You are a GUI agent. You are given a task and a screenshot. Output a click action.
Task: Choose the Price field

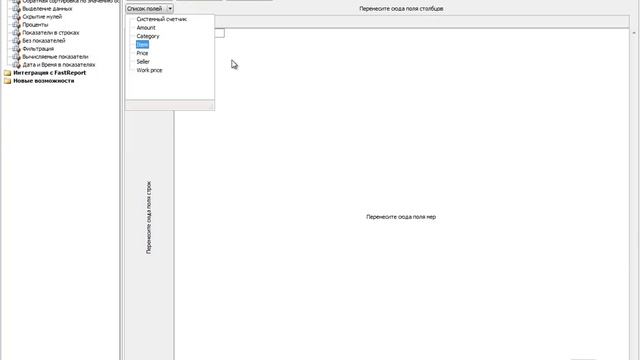coord(142,53)
